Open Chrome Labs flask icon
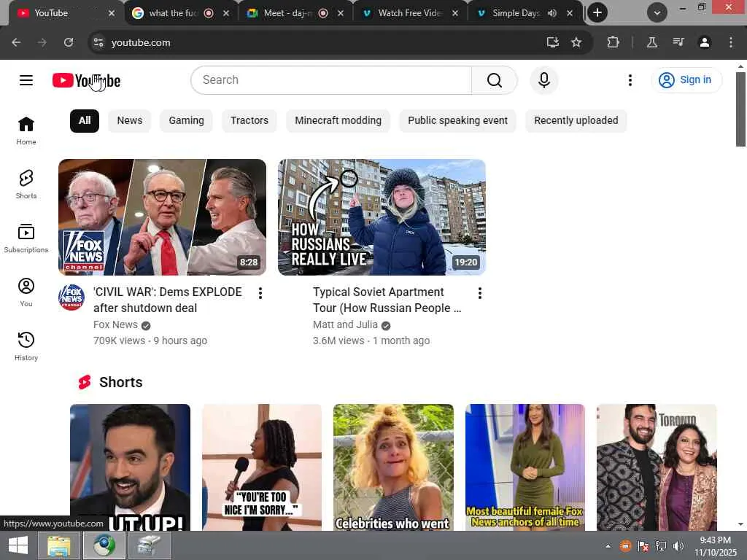Image resolution: width=747 pixels, height=560 pixels. pos(652,42)
